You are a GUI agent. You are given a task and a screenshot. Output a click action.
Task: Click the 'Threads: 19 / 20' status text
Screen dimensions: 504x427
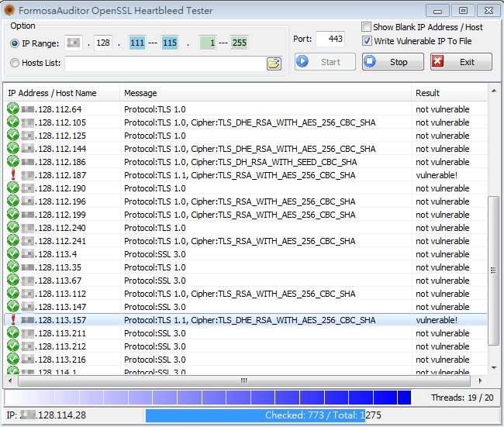(x=462, y=398)
